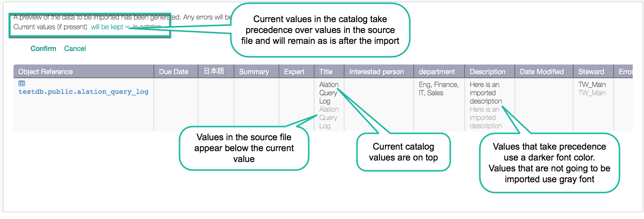
Task: Open the testdb.public.alation_query_log object link
Action: pos(83,92)
